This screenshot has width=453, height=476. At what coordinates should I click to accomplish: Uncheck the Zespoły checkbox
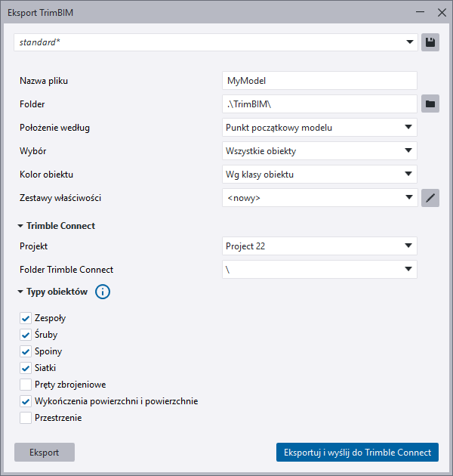point(26,318)
